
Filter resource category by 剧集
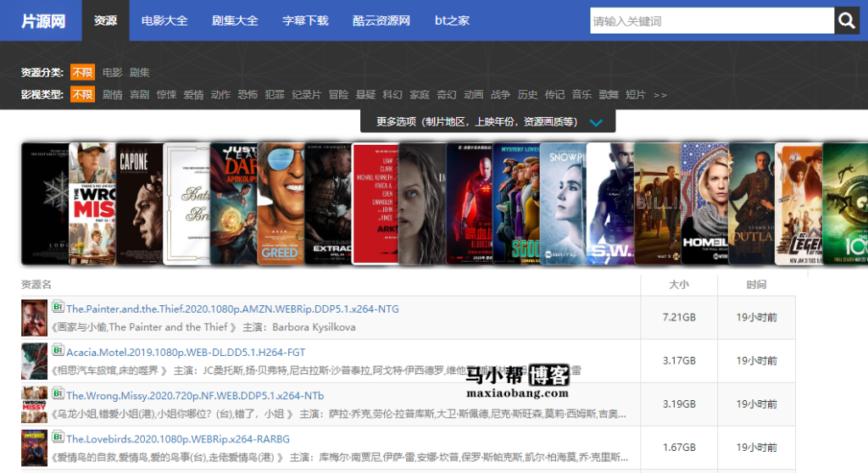[x=140, y=73]
